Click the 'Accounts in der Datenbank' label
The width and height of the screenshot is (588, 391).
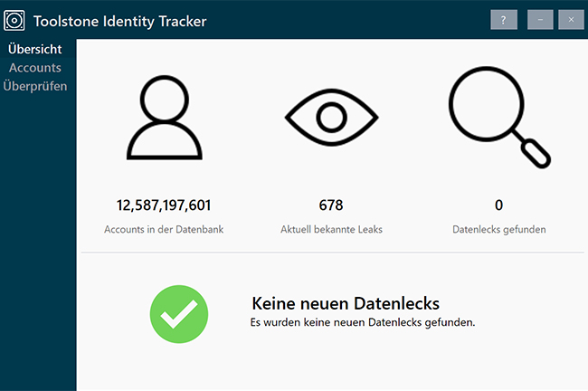pos(164,230)
